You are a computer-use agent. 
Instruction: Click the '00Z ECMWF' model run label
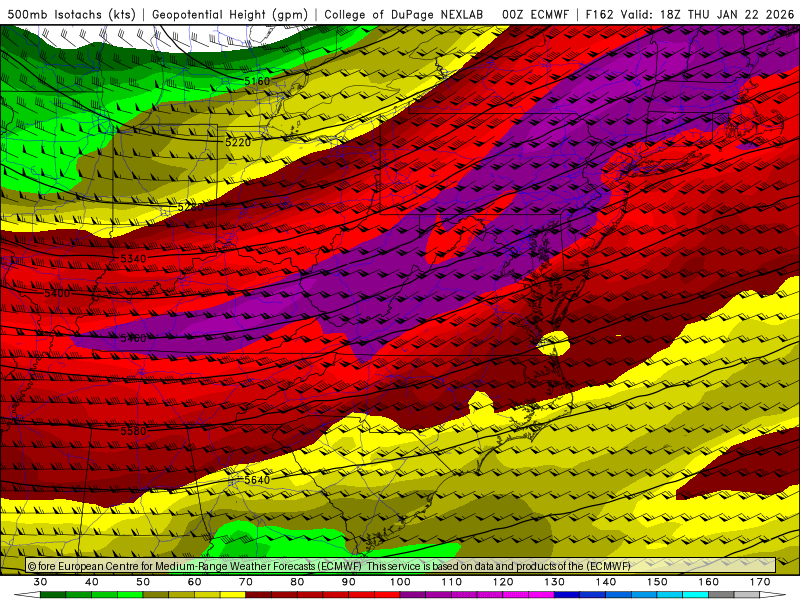coord(535,14)
